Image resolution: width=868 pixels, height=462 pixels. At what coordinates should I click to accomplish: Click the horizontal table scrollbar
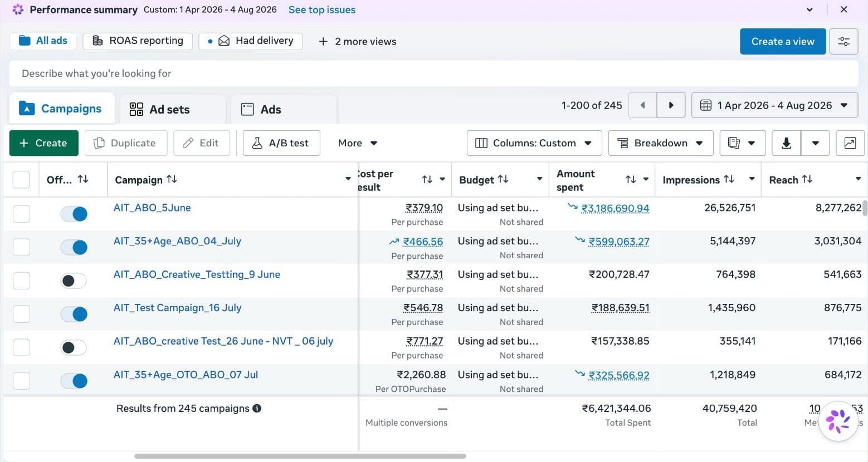(x=300, y=456)
